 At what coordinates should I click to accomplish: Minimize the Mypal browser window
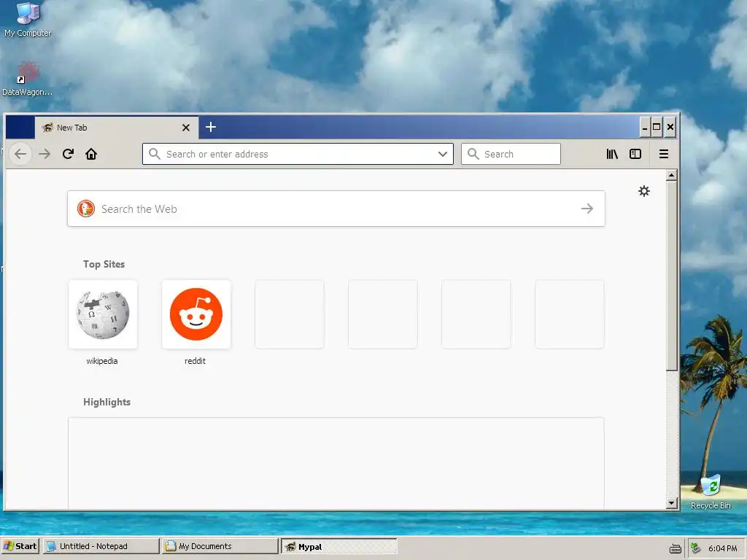pos(645,127)
